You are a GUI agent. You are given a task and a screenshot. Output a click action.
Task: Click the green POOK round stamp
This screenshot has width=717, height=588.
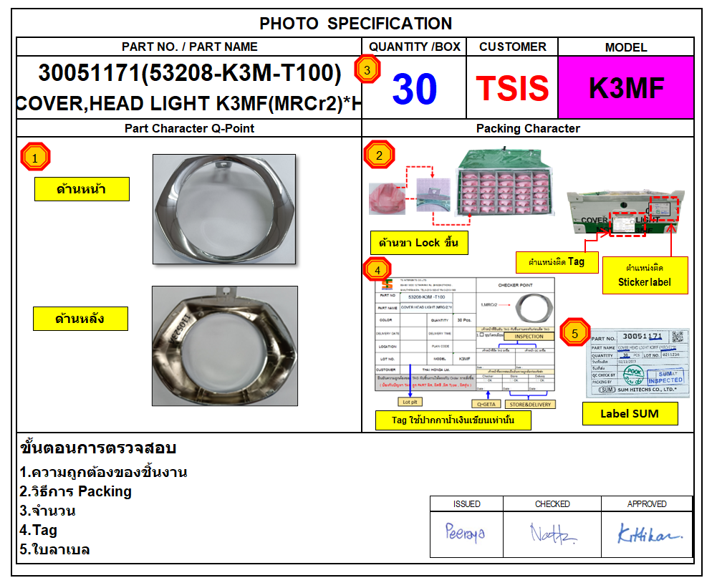pyautogui.click(x=633, y=375)
